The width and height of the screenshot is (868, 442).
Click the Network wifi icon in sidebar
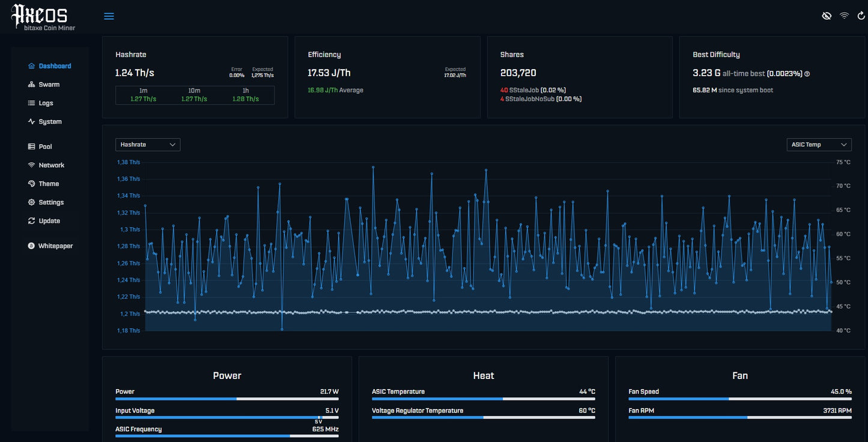click(32, 165)
